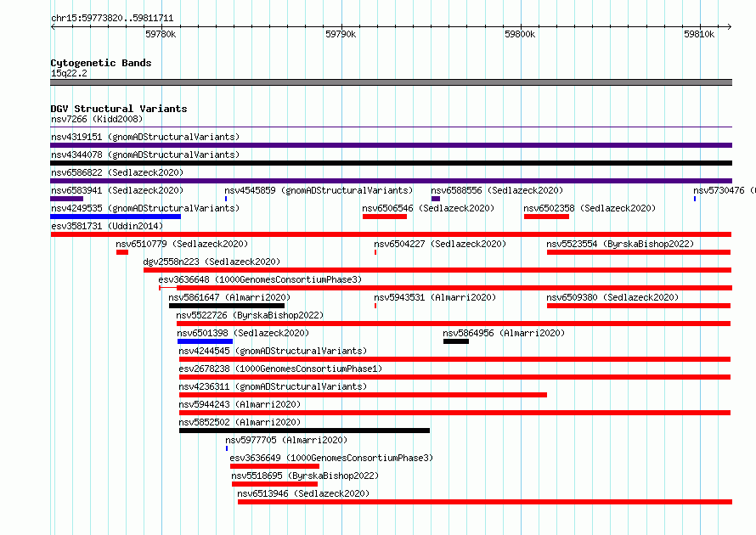Click the nsv6583941 short purple bar
The height and width of the screenshot is (535, 756).
[x=67, y=199]
